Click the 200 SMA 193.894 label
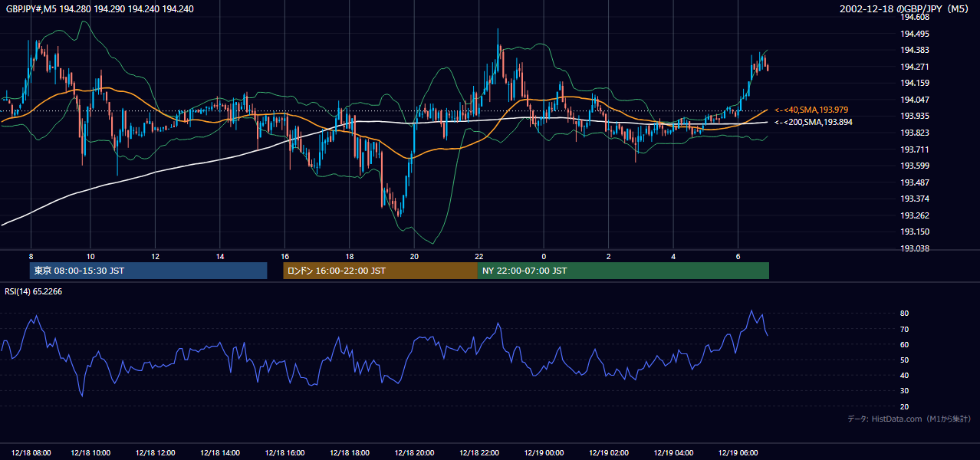980x460 pixels. point(814,122)
